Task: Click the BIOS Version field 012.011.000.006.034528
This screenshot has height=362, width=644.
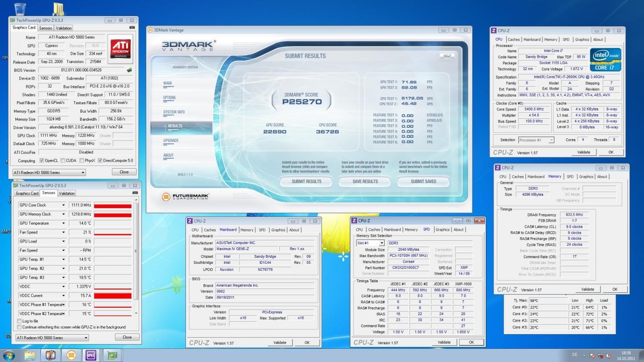Action: (x=81, y=70)
